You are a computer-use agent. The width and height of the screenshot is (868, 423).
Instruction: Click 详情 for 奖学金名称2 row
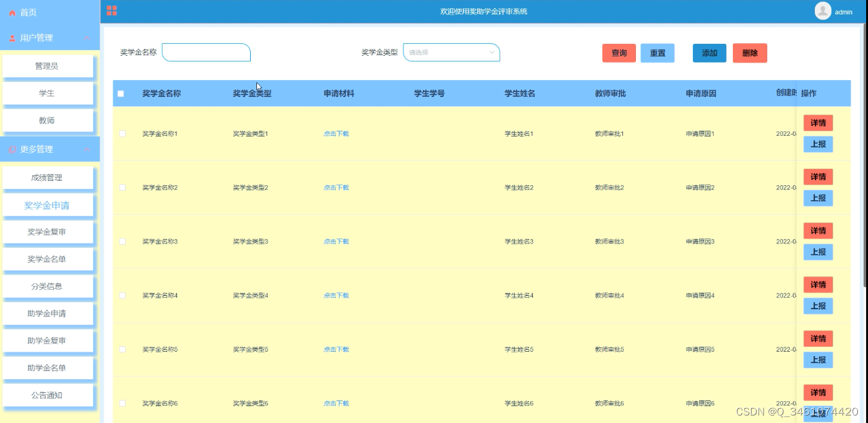pos(818,177)
